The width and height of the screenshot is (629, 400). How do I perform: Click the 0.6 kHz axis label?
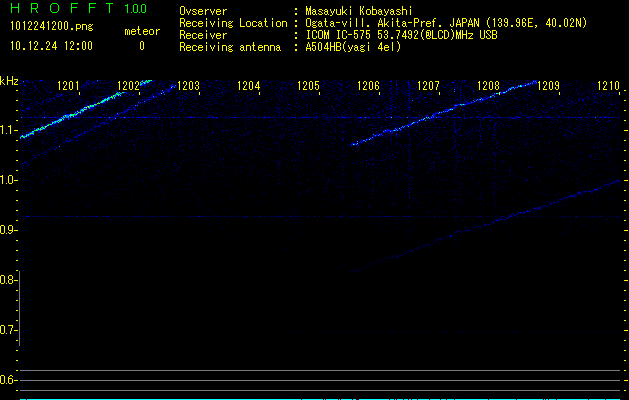coord(8,380)
